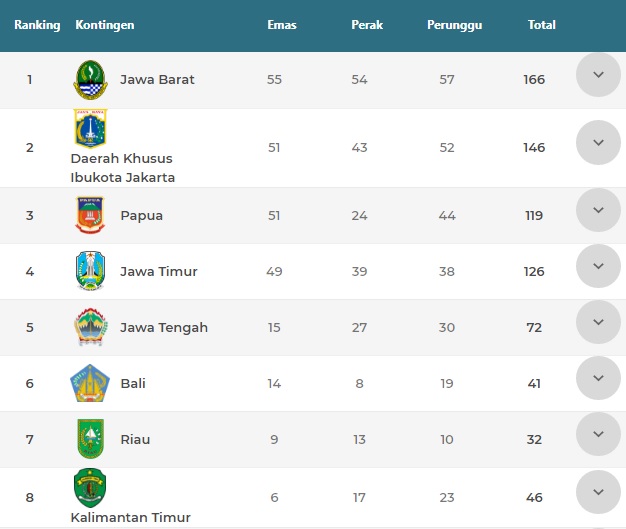Image resolution: width=626 pixels, height=529 pixels.
Task: Click the DKI Jakarta province emblem
Action: [91, 129]
